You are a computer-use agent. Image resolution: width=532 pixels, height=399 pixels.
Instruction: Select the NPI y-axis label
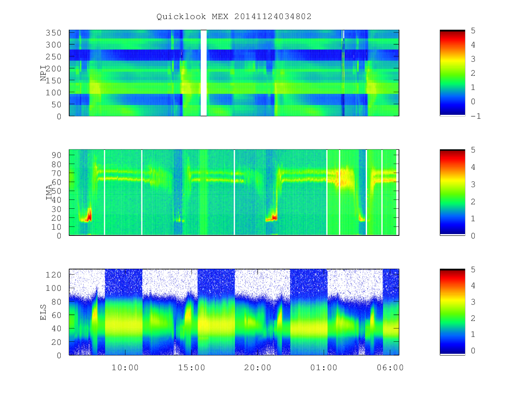pos(43,73)
